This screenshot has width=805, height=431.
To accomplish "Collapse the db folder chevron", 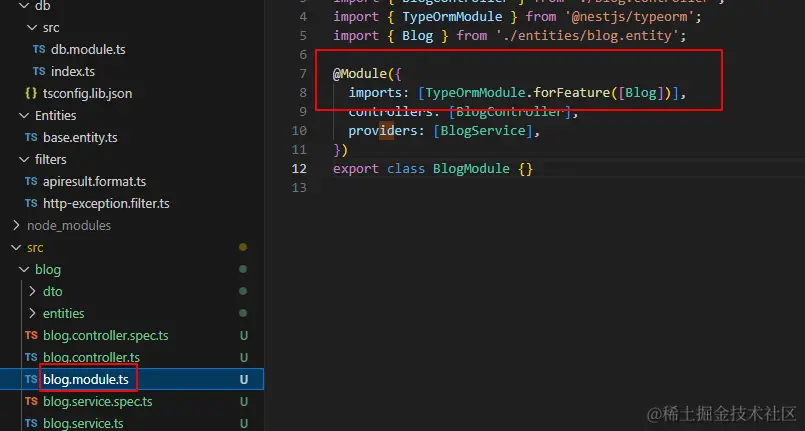I will point(24,6).
